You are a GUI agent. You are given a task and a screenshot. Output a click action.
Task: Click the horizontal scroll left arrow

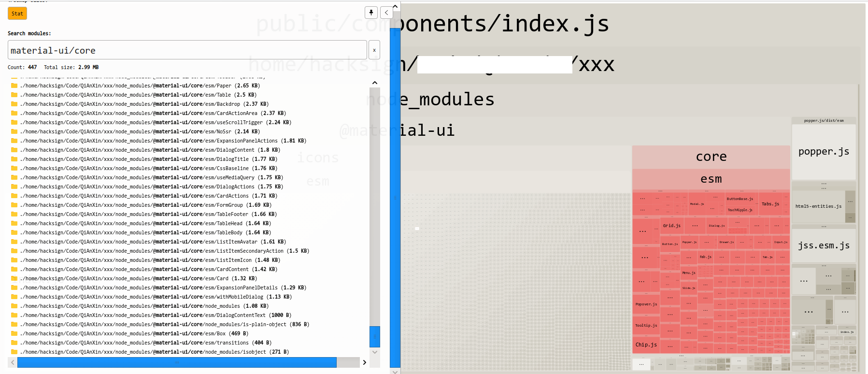[x=13, y=362]
